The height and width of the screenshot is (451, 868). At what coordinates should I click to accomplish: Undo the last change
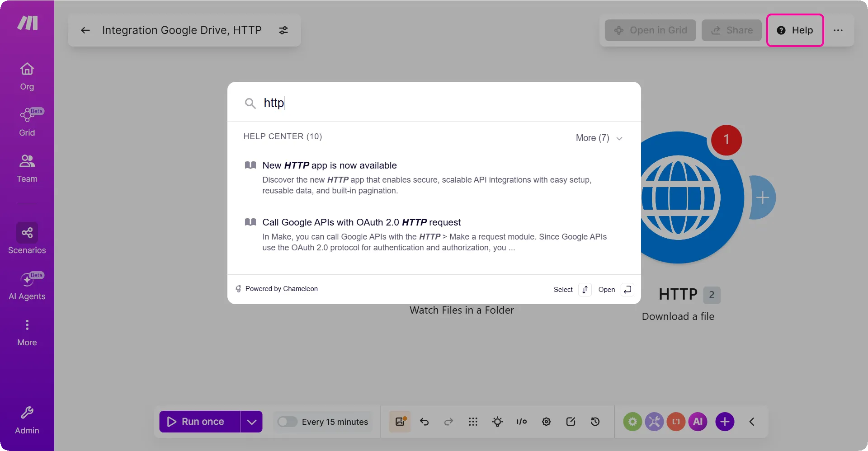coord(424,422)
